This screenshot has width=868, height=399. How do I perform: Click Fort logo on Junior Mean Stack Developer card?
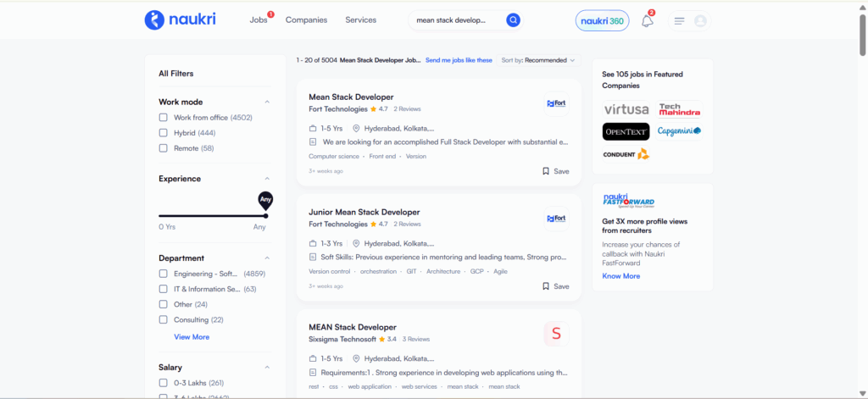(556, 219)
